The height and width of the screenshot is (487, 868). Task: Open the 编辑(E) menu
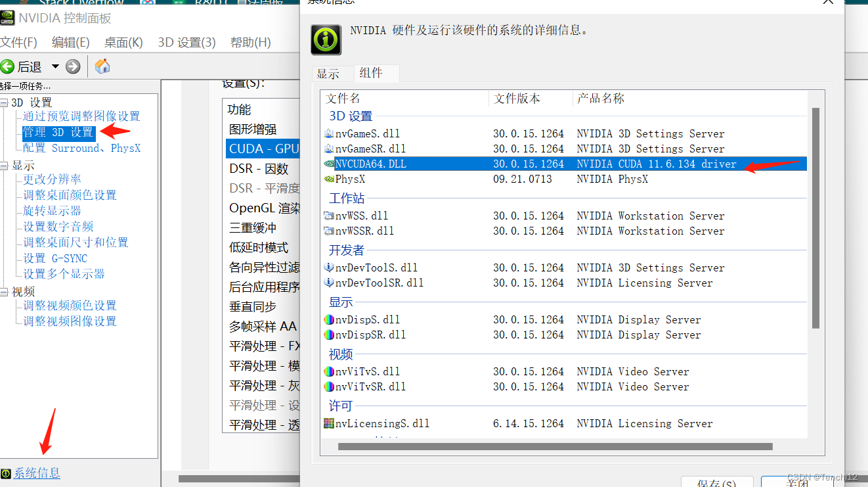click(71, 43)
